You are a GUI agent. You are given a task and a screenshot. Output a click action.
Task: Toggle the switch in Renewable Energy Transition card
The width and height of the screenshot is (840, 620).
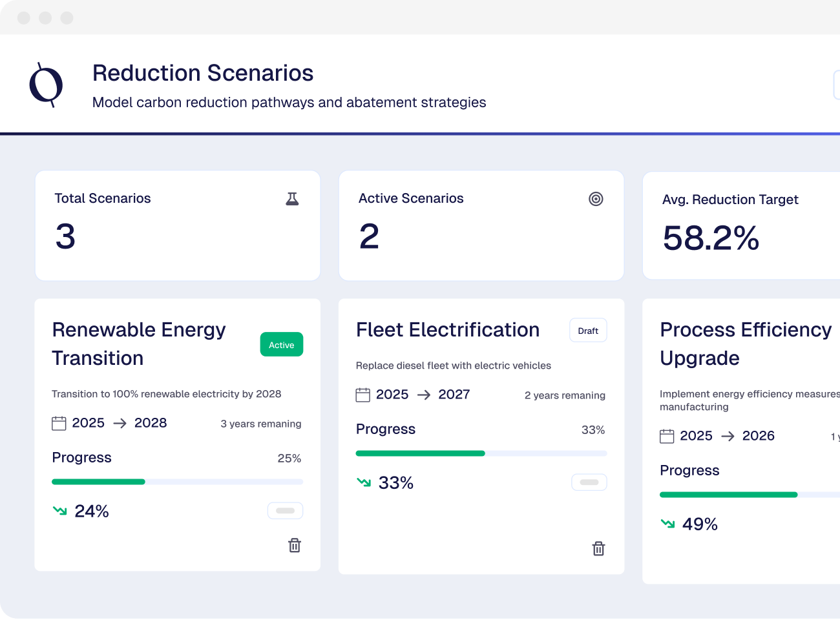(x=285, y=511)
